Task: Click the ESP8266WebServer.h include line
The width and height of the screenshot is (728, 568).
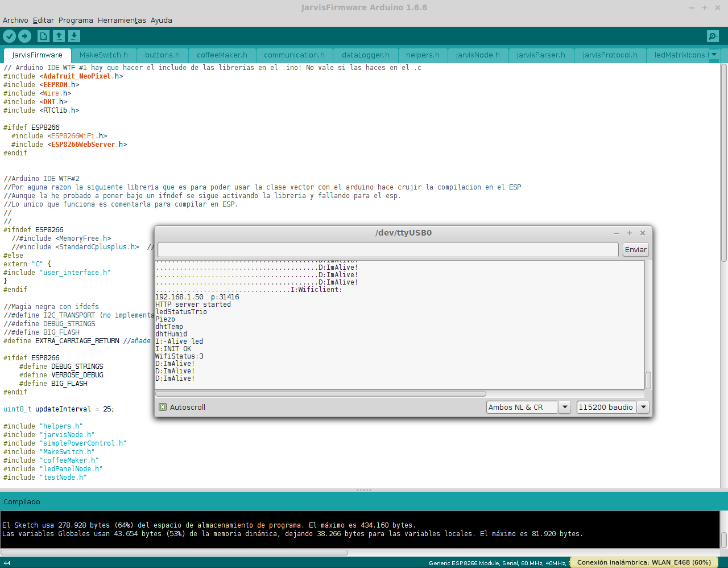Action: click(69, 145)
